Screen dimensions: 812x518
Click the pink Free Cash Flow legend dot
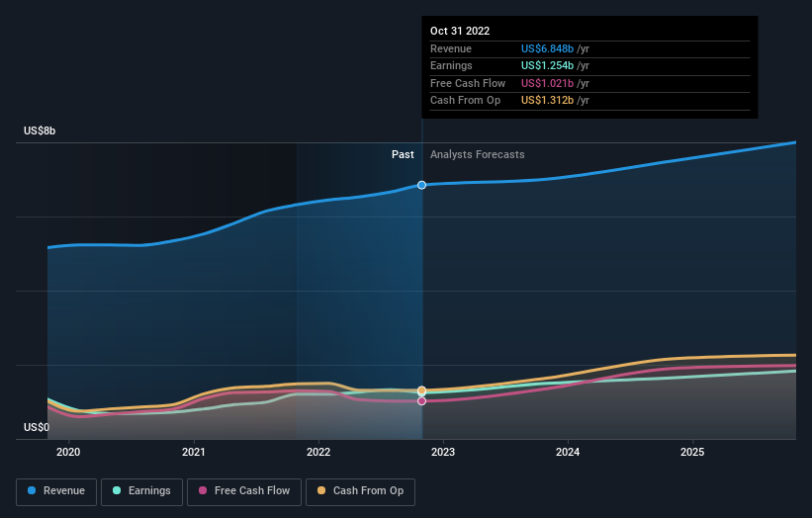tap(203, 490)
